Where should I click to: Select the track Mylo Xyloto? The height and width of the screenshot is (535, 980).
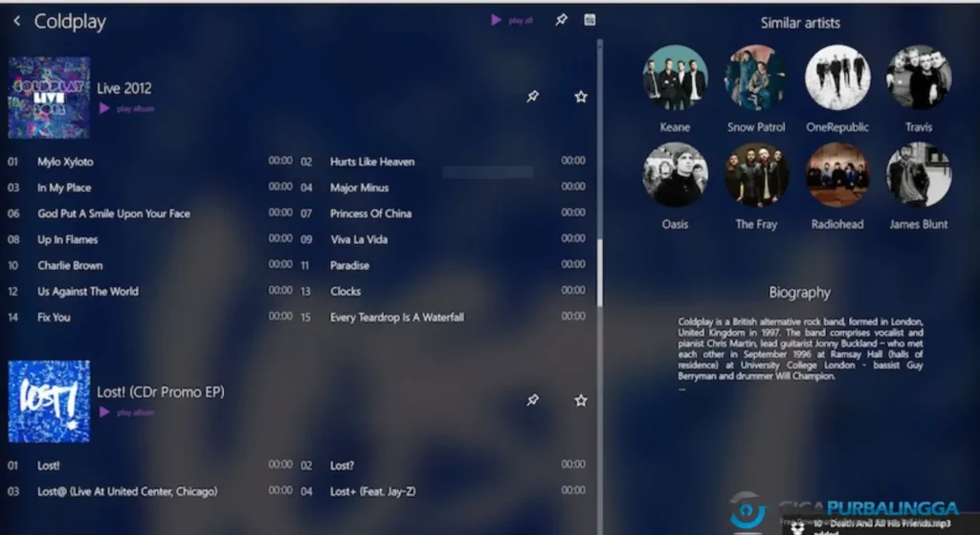coord(65,162)
